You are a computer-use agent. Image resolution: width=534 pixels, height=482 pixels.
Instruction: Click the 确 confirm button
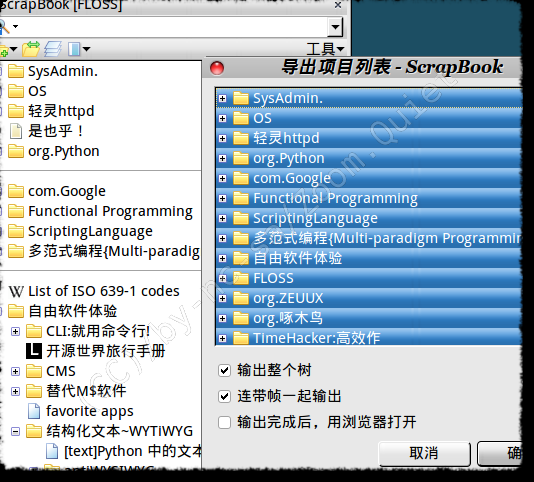(499, 454)
